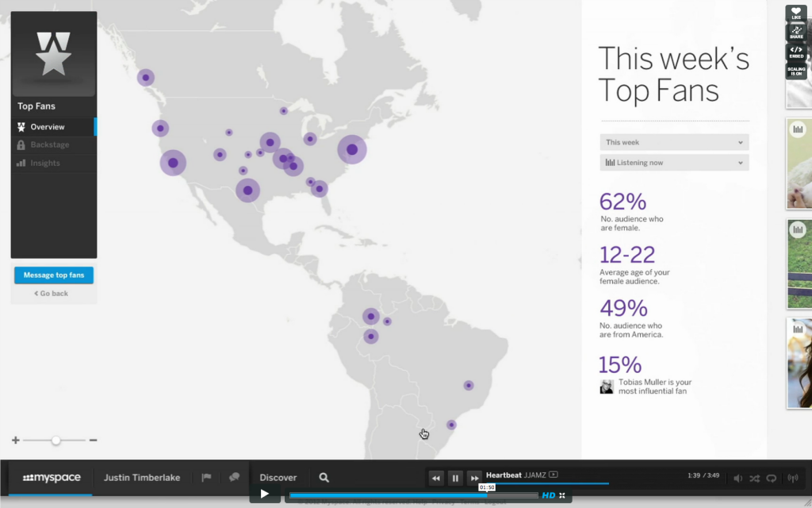Open the Discover tab

(278, 478)
